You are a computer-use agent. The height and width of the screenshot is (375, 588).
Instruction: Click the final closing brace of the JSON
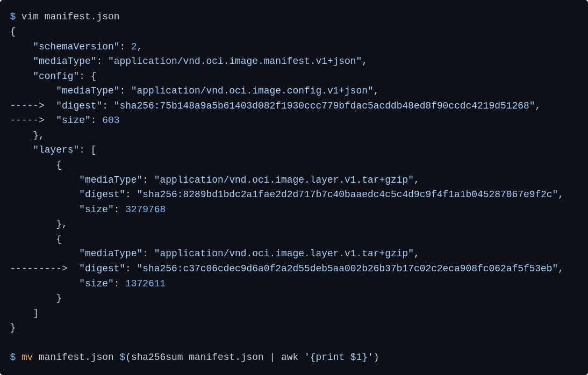coord(13,328)
